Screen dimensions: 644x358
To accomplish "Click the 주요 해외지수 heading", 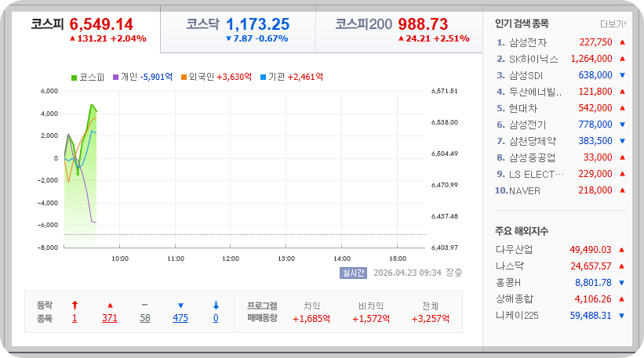I will 522,231.
